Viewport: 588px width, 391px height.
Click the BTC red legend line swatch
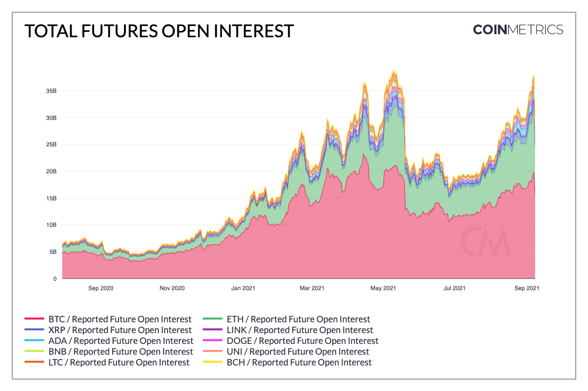pos(34,319)
